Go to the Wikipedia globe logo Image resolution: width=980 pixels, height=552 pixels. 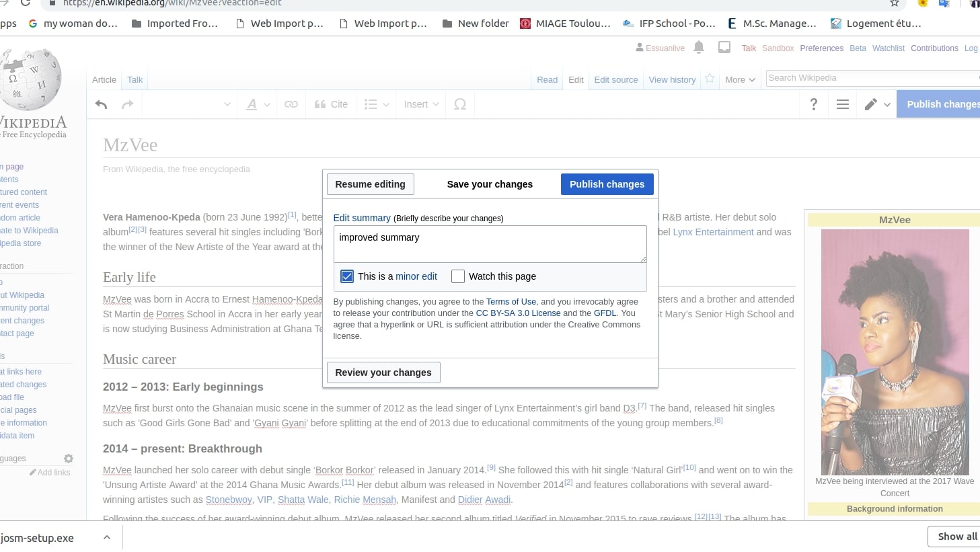pos(31,79)
